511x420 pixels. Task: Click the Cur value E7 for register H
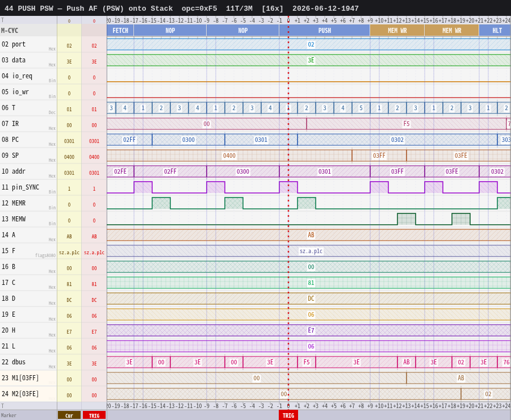tap(69, 331)
